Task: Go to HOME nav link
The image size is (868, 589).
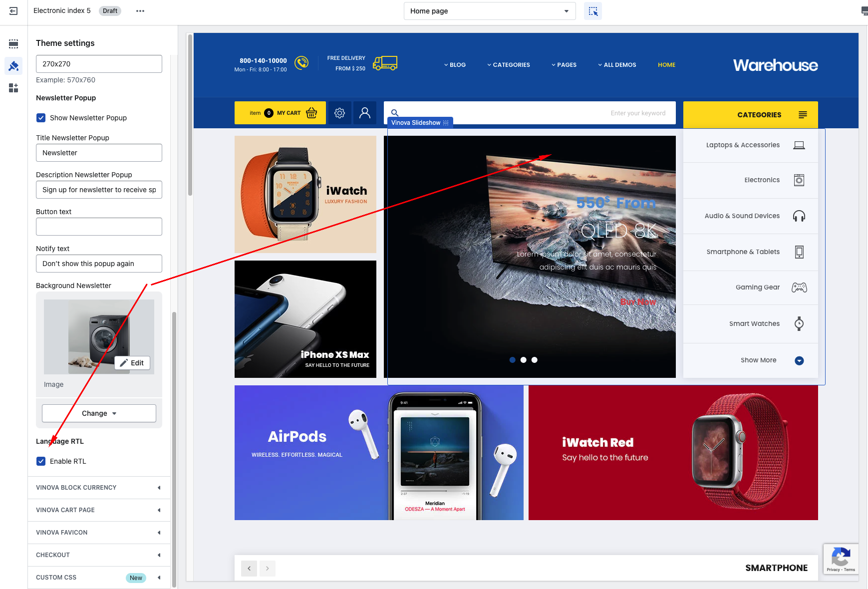Action: [x=666, y=65]
